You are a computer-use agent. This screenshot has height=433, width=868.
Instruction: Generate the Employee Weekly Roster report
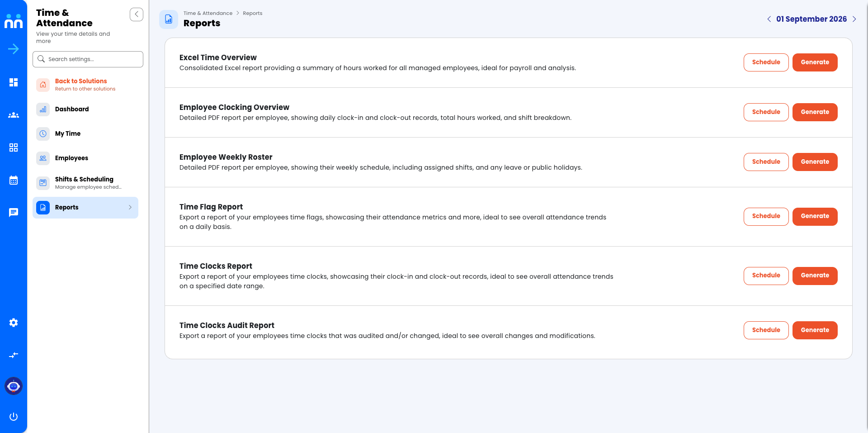815,162
